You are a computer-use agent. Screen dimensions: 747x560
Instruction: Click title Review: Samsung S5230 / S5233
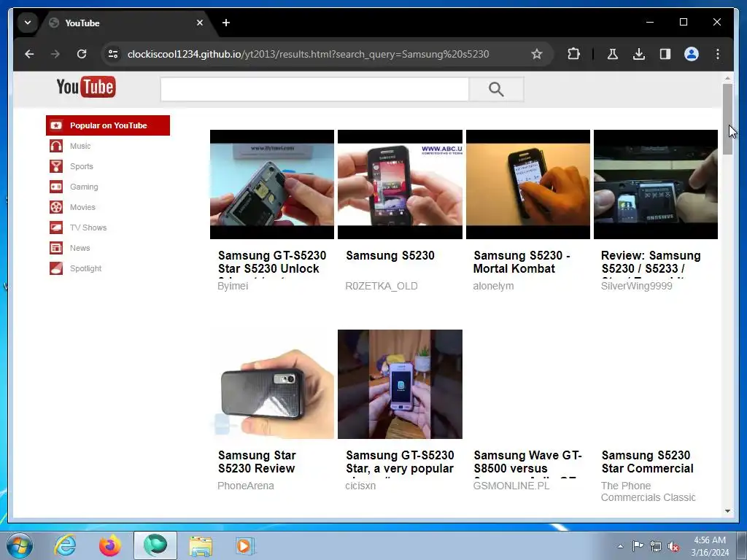(x=651, y=262)
